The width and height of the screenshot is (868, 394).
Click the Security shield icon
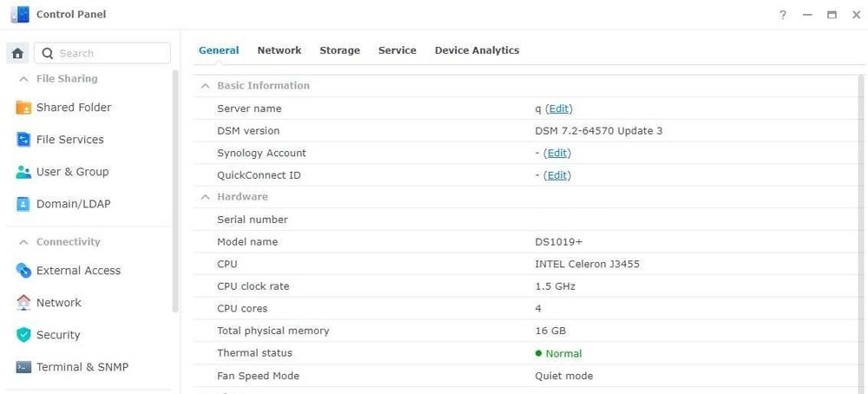pyautogui.click(x=23, y=335)
